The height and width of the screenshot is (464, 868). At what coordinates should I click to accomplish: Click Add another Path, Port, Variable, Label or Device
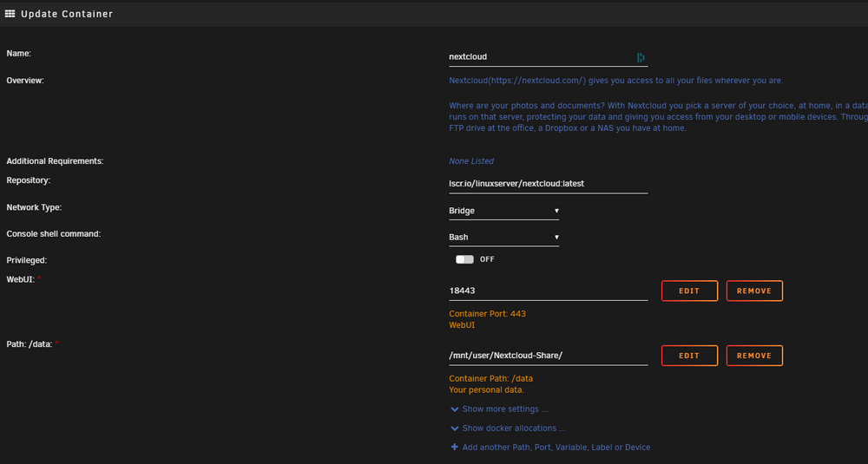coord(556,447)
